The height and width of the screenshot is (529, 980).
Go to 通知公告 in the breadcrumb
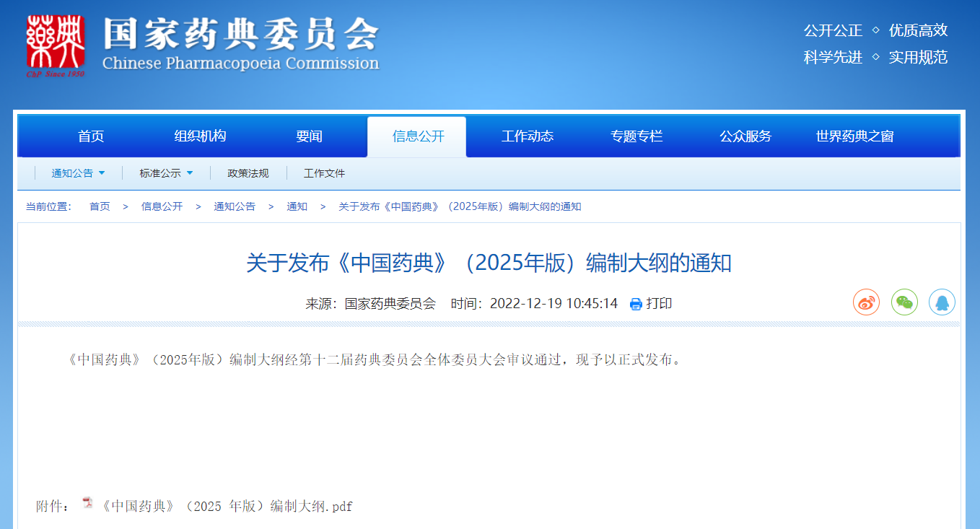pyautogui.click(x=235, y=206)
